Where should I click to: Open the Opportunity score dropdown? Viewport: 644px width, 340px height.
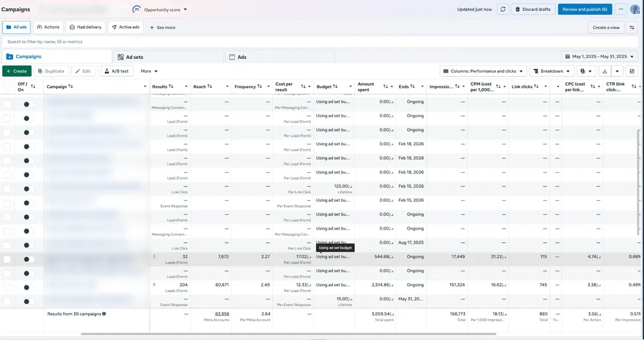click(185, 10)
